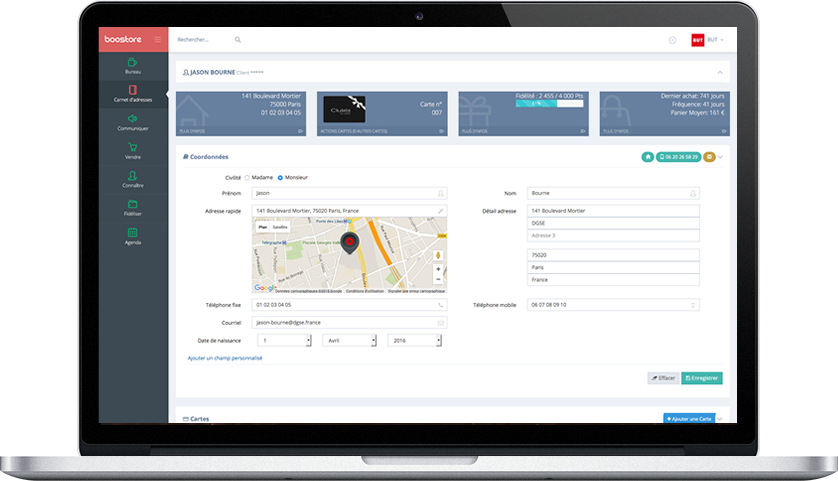
Task: Click Ajouter un champ personnalisé link
Action: coord(225,358)
